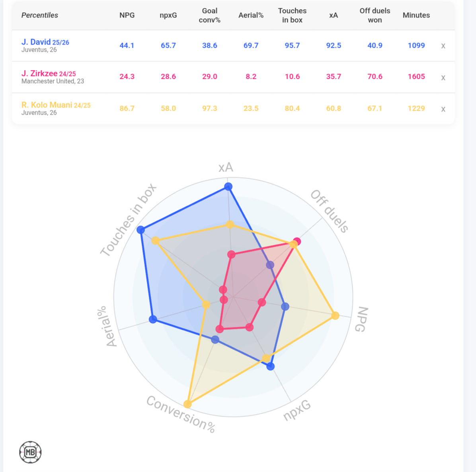Click the Aerial% column header
The width and height of the screenshot is (476, 472).
(x=251, y=15)
